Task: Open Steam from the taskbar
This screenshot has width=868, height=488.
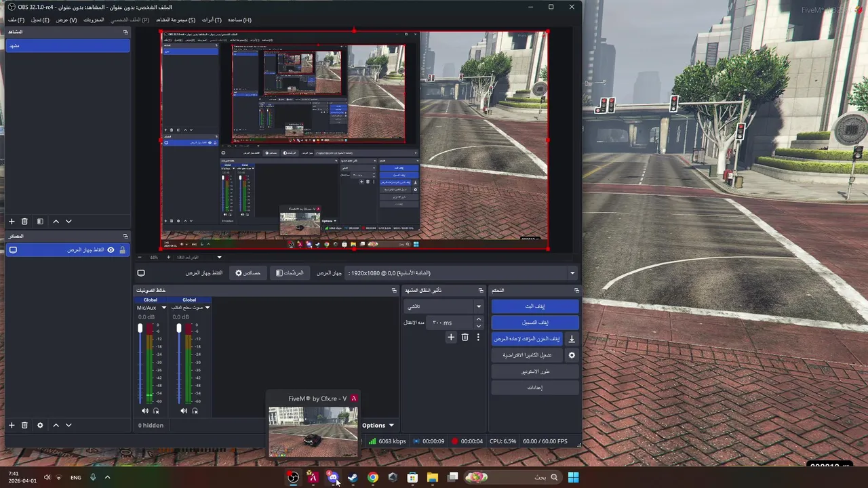Action: 353,477
